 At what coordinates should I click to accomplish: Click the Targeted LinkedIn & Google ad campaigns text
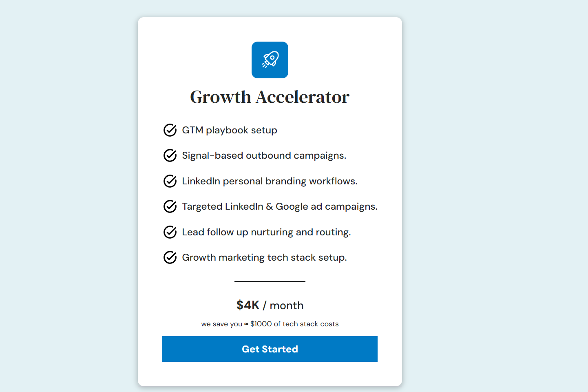pyautogui.click(x=280, y=206)
